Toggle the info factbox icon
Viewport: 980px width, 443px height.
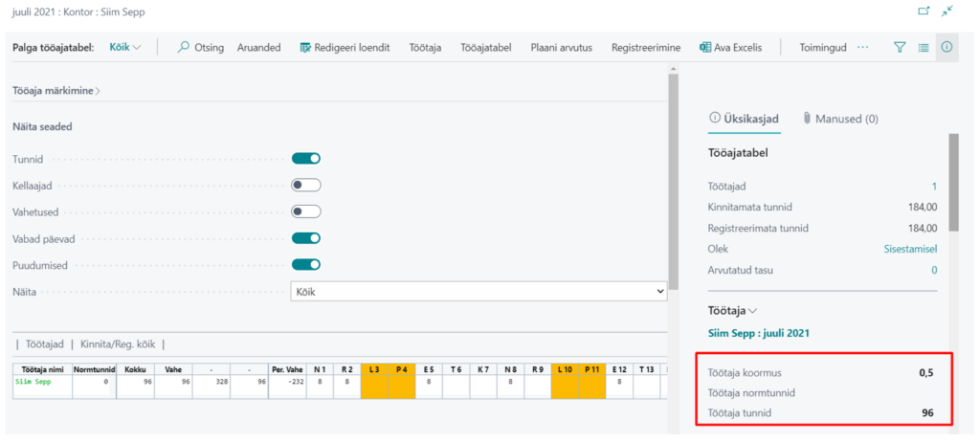point(947,47)
